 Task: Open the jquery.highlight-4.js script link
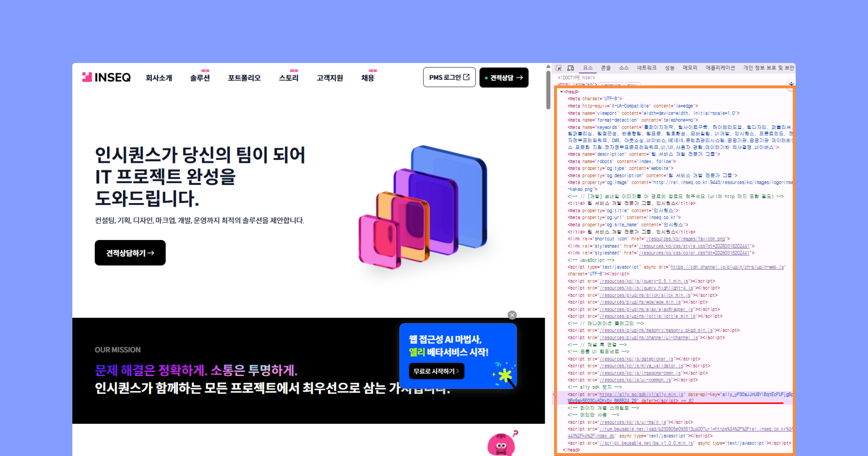tap(646, 288)
